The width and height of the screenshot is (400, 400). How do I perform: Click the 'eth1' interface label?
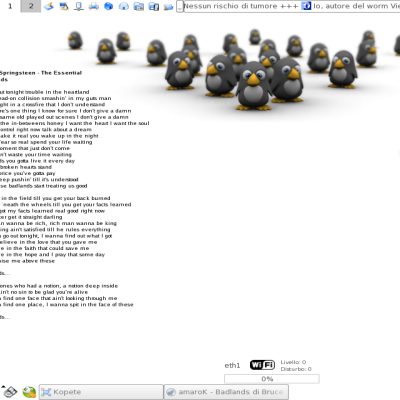point(232,365)
